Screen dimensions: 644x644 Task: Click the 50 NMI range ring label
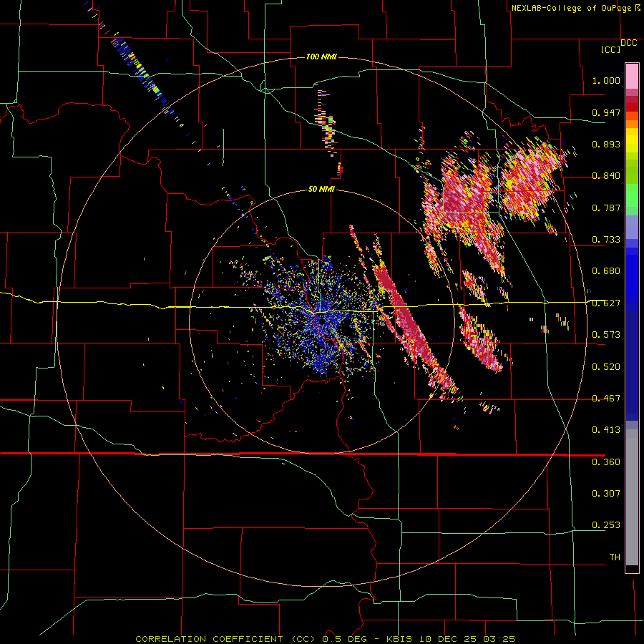tap(321, 189)
